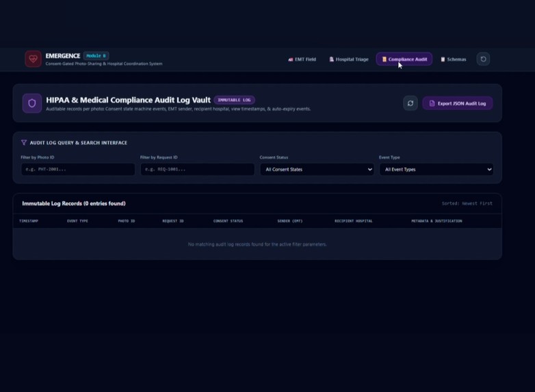Viewport: 535px width, 392px height.
Task: Refresh audit log with circular arrows icon
Action: pyautogui.click(x=410, y=103)
